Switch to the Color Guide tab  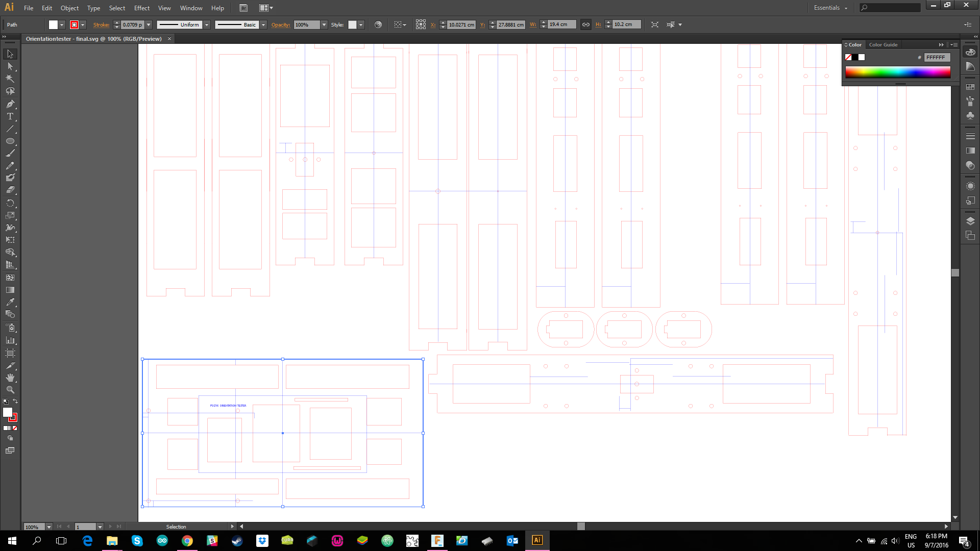click(x=883, y=45)
